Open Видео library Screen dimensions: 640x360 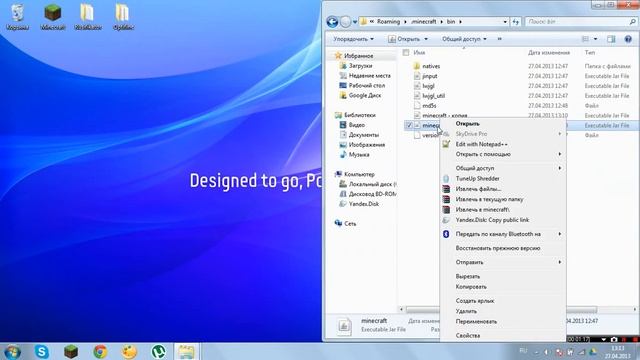coord(356,125)
